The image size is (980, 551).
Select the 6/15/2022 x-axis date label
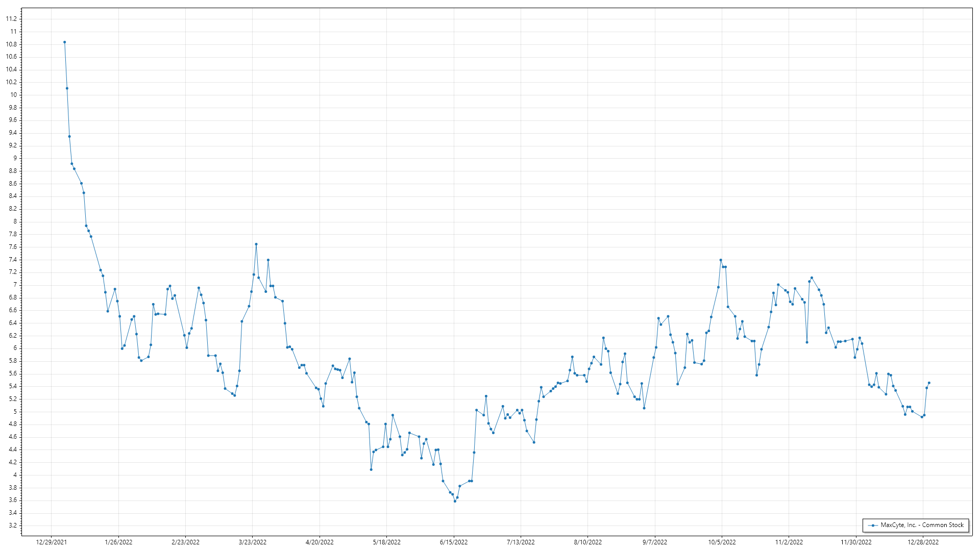coord(454,542)
